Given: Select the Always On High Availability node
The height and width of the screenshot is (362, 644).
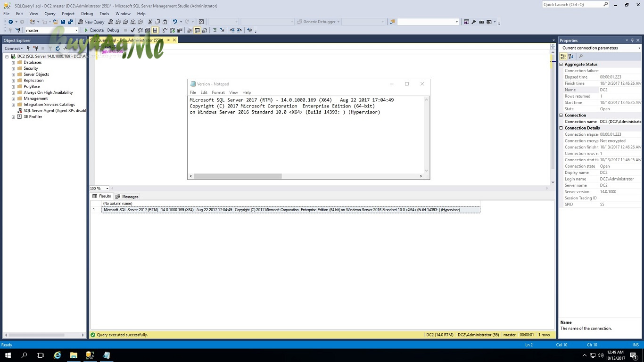Looking at the screenshot, I should click(48, 92).
